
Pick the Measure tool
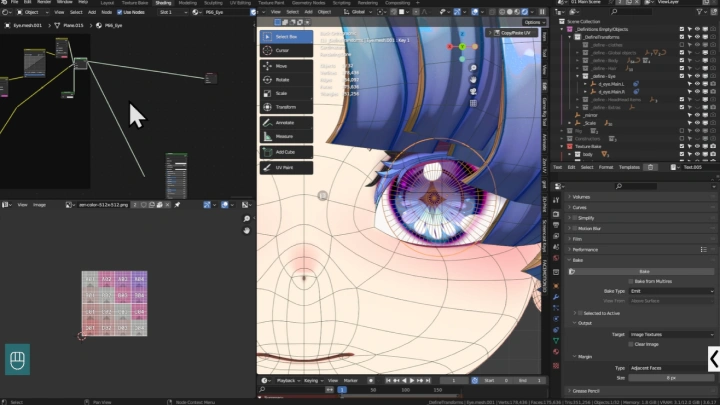285,135
